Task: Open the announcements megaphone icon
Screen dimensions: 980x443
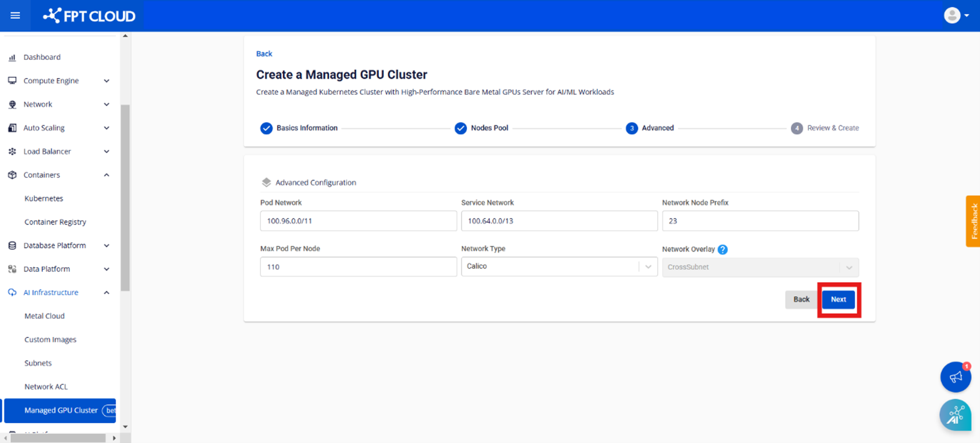Action: (955, 377)
